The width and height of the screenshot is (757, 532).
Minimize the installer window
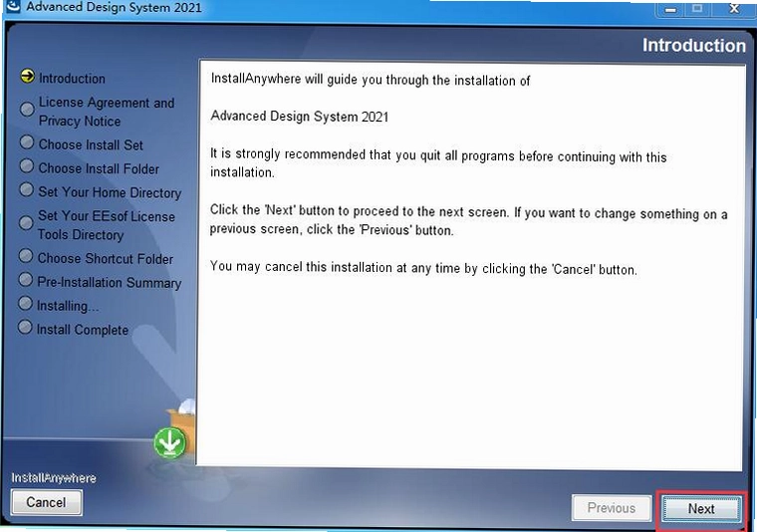click(x=671, y=9)
